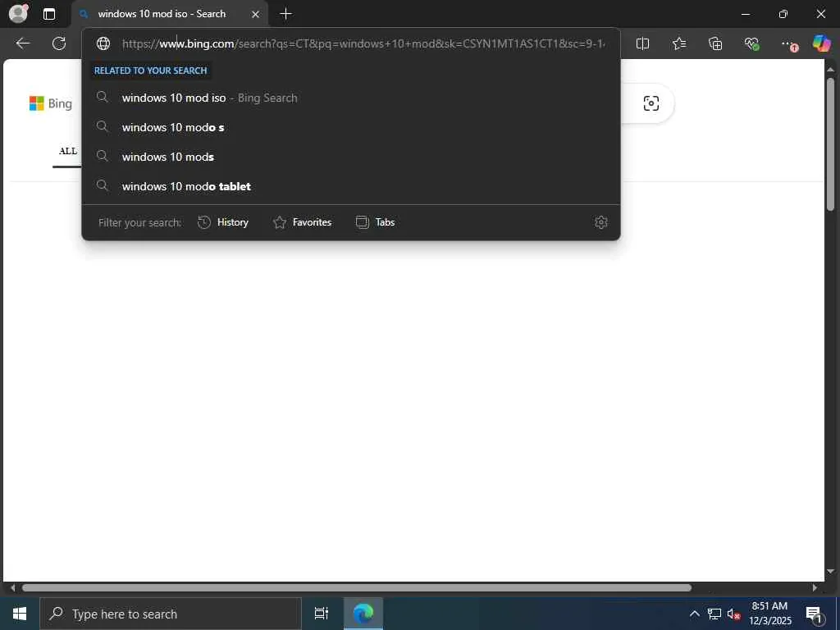Open the tab actions menu icon
This screenshot has width=840, height=630.
(48, 14)
